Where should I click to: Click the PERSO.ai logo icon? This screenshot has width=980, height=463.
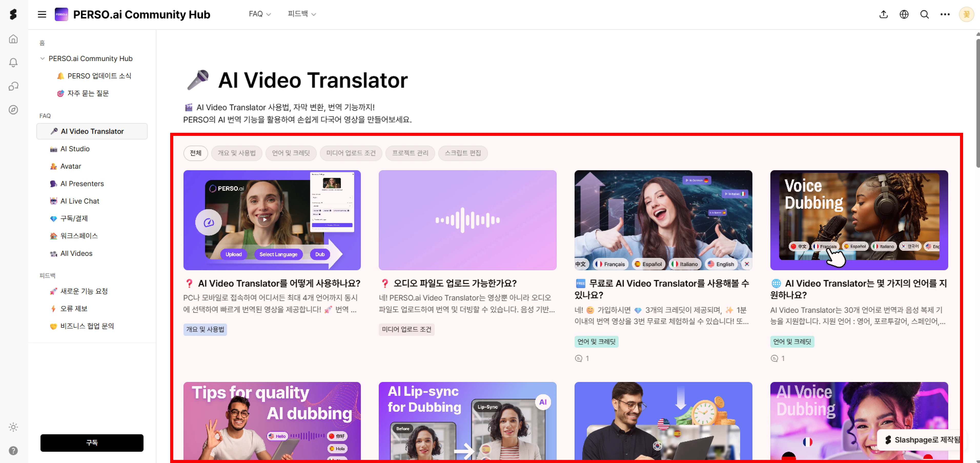coord(61,14)
